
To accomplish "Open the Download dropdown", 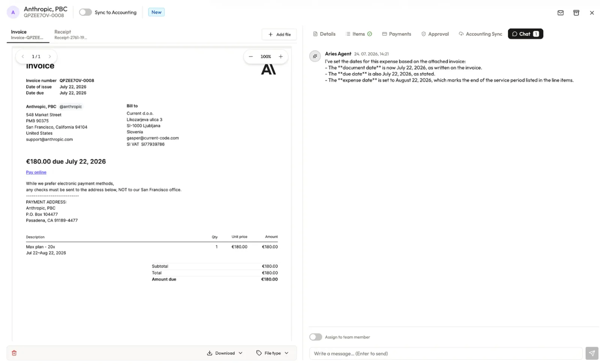I will [225, 353].
